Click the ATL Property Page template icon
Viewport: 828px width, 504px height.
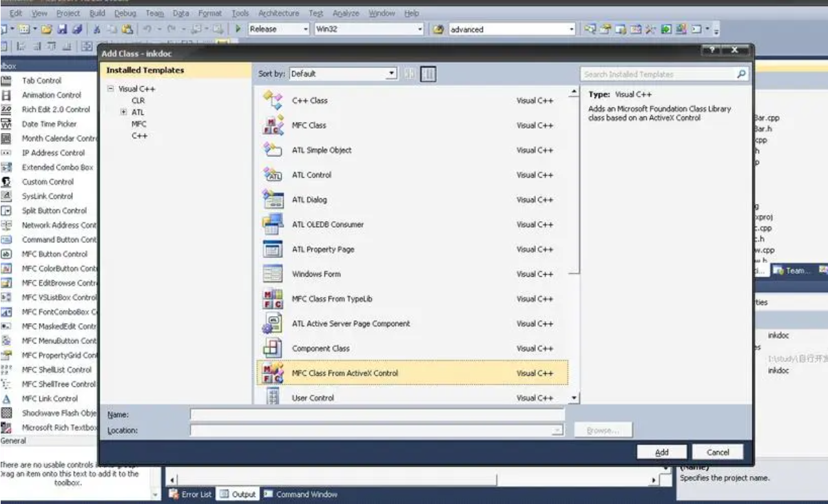(273, 249)
